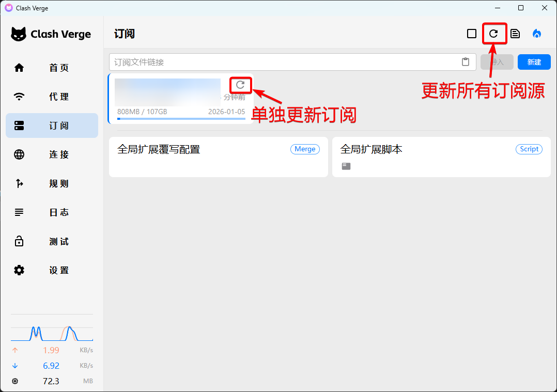The height and width of the screenshot is (392, 557).
Task: Go to the 代理 proxies section
Action: [x=52, y=97]
